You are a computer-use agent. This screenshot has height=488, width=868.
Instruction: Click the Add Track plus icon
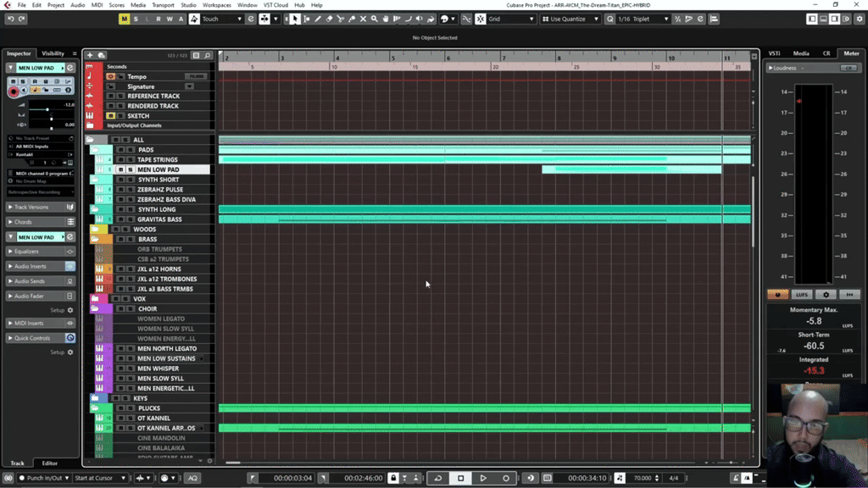90,55
